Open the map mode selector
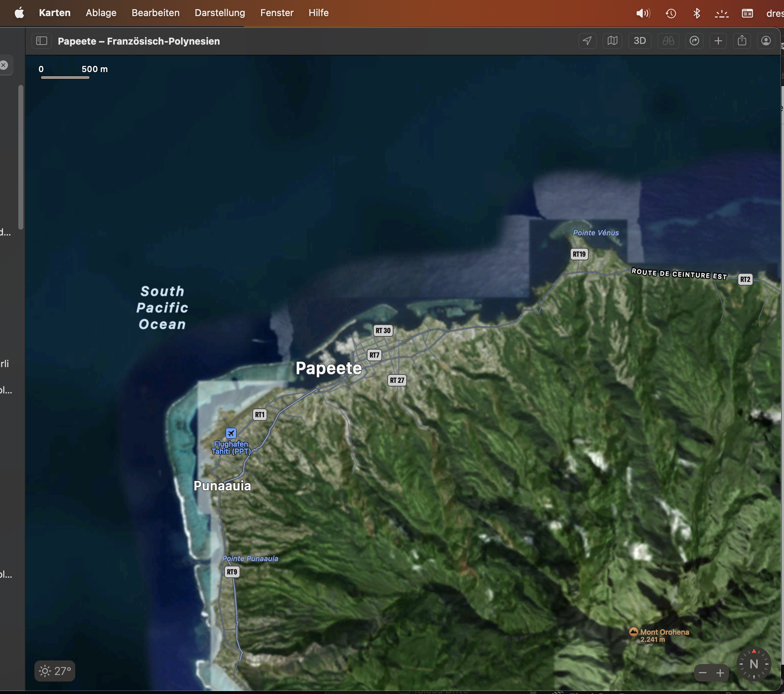The height and width of the screenshot is (694, 784). [612, 41]
